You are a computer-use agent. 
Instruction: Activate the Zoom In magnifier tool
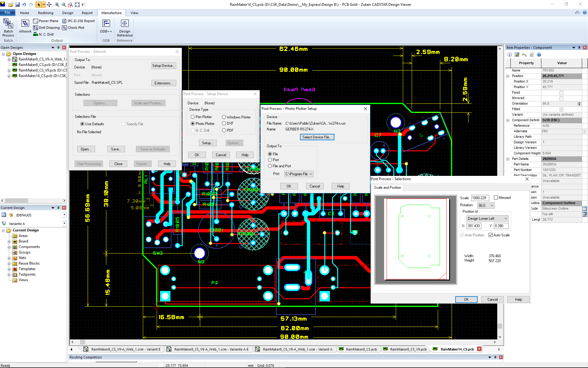(x=57, y=4)
